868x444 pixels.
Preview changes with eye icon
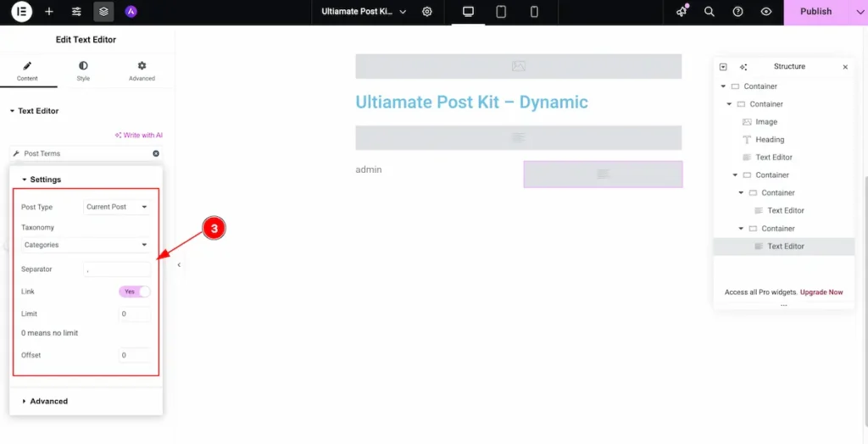(766, 12)
